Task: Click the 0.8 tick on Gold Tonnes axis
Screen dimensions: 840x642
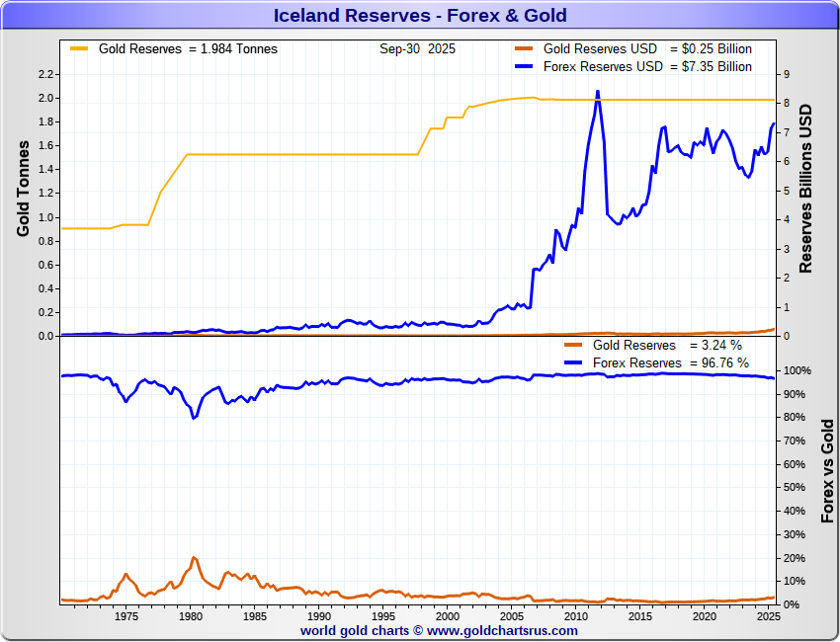Action: (x=45, y=241)
